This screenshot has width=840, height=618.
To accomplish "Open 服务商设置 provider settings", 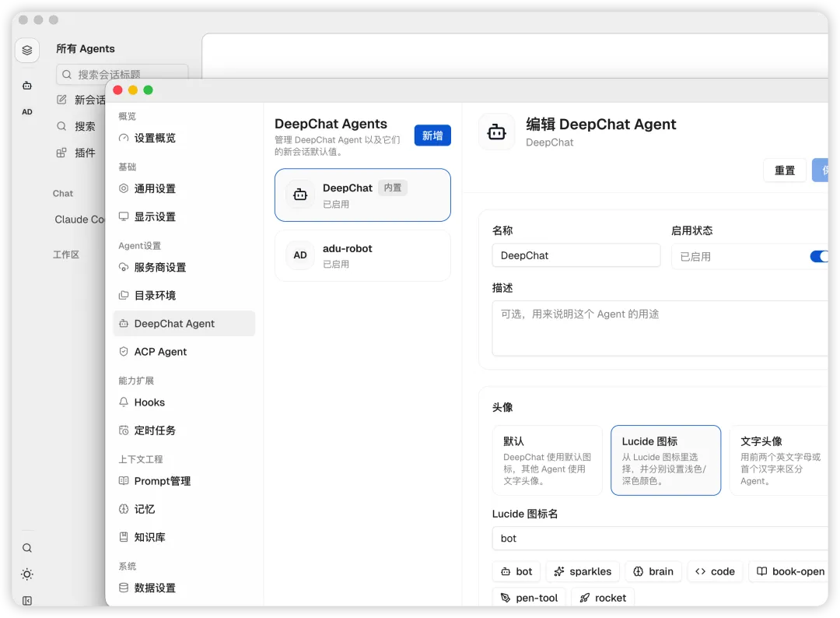I will (x=184, y=268).
